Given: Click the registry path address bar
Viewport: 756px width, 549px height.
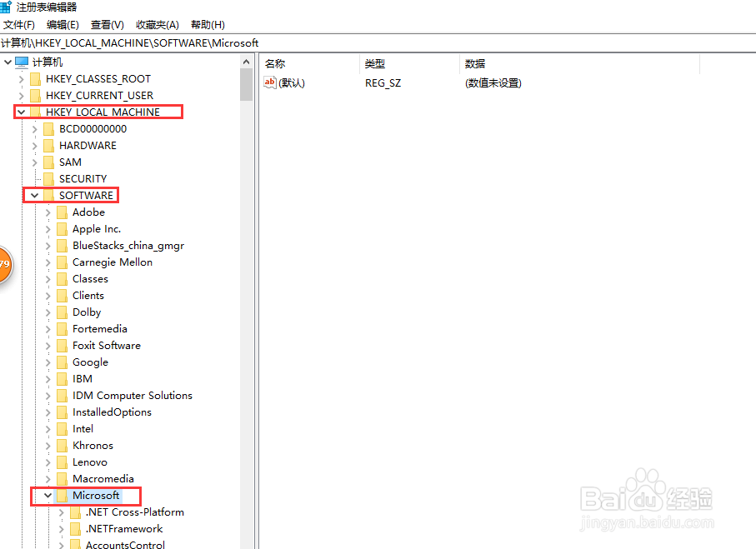Looking at the screenshot, I should coord(378,42).
